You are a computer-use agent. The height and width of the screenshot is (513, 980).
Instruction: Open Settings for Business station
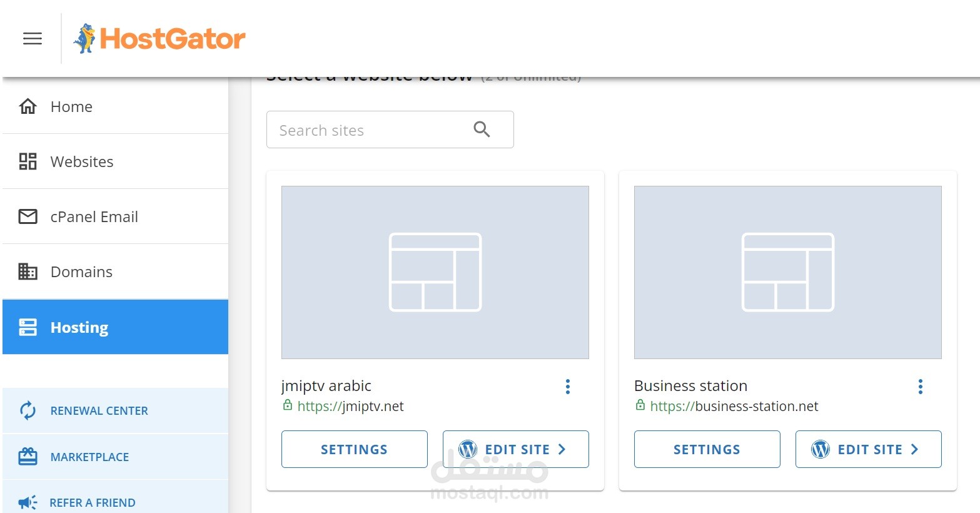tap(707, 449)
